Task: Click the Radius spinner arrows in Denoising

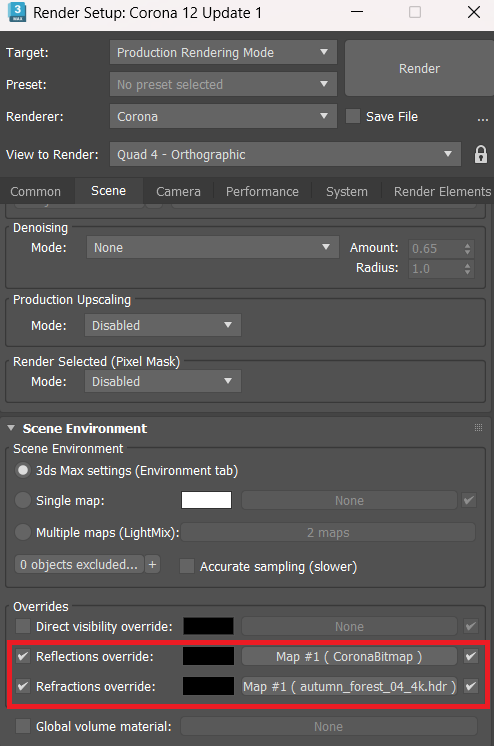Action: pyautogui.click(x=467, y=269)
